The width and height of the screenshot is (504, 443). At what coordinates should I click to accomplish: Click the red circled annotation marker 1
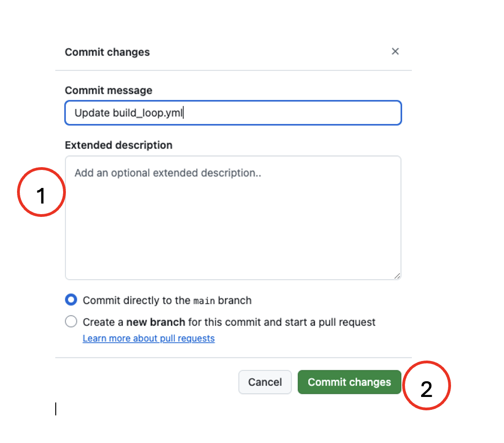(41, 192)
